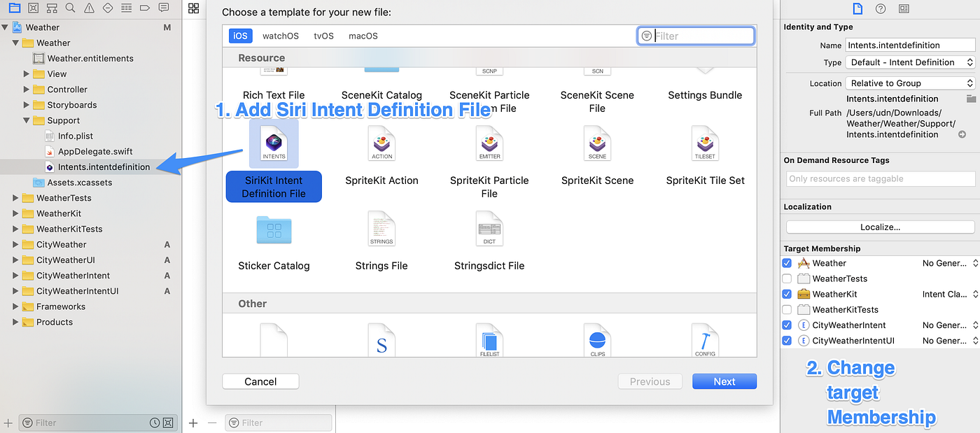Click the Next button
The width and height of the screenshot is (980, 433).
click(724, 381)
